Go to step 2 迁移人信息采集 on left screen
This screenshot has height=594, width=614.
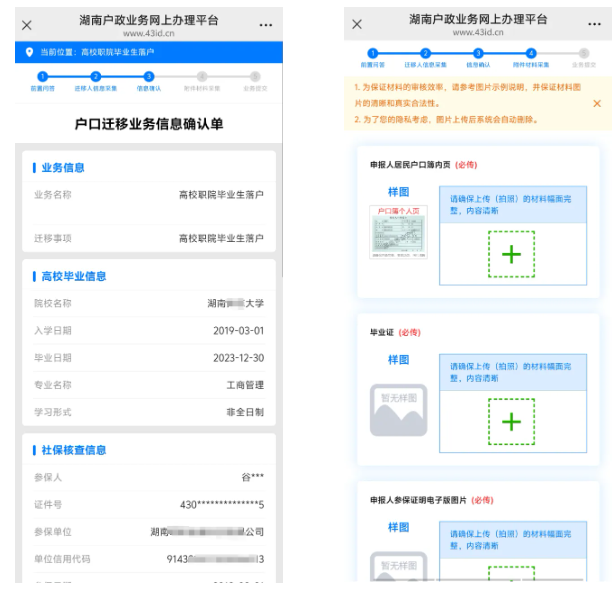point(95,76)
